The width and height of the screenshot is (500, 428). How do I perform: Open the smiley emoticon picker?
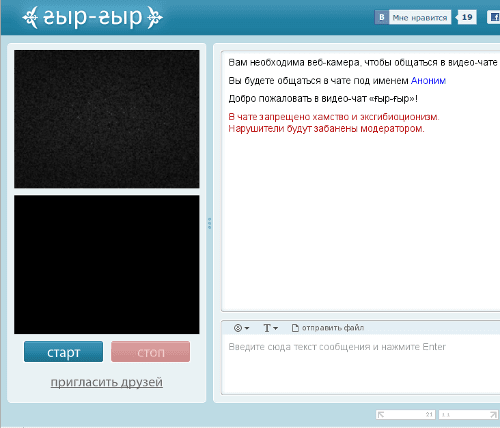[x=238, y=328]
